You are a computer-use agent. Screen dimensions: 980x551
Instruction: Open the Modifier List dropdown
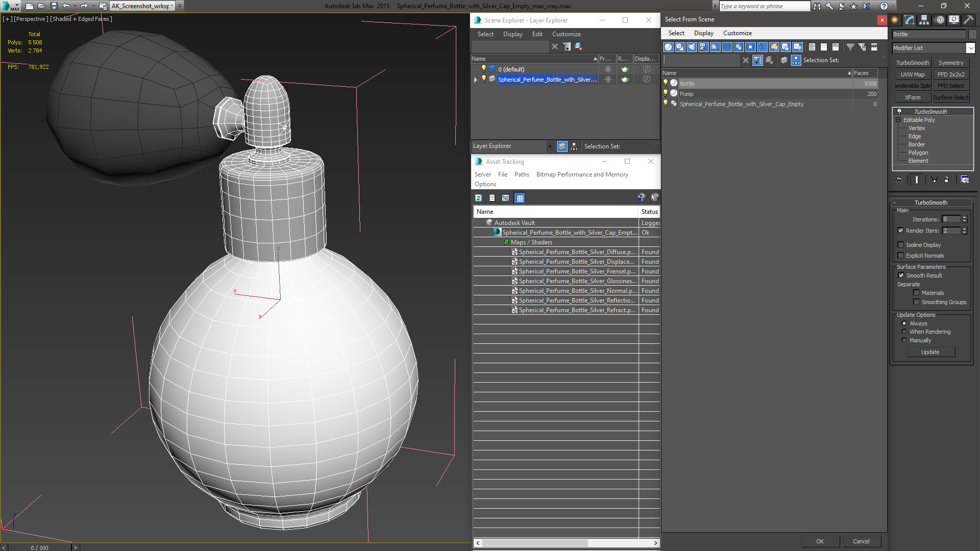pos(970,48)
